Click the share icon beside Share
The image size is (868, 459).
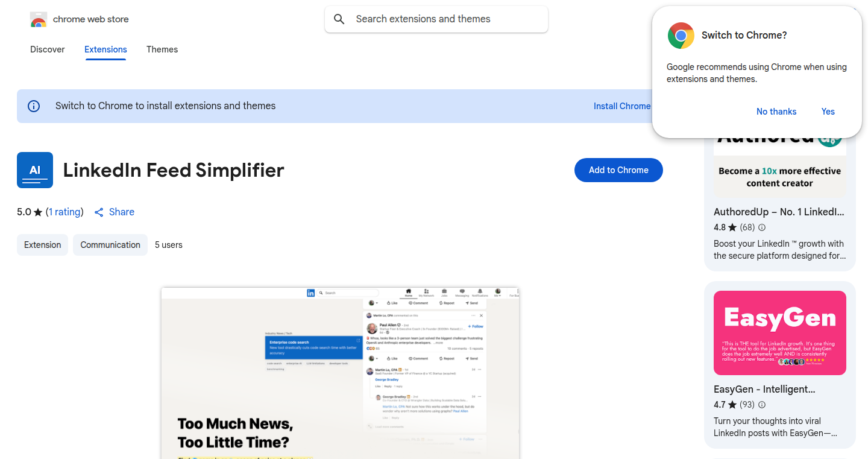[x=99, y=212]
